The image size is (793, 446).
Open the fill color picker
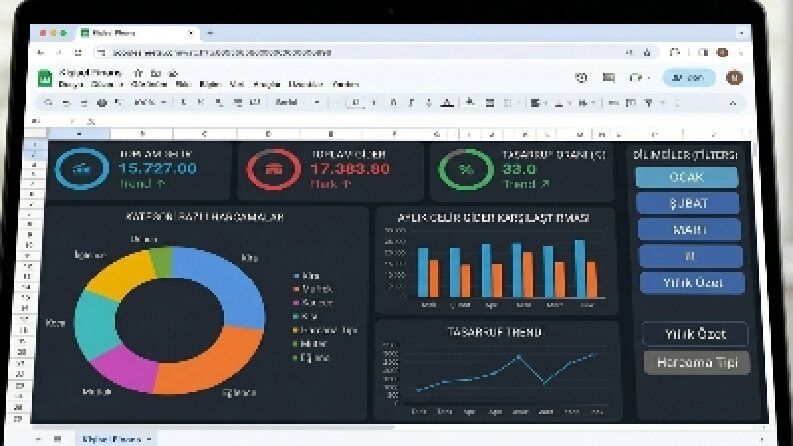tap(470, 103)
